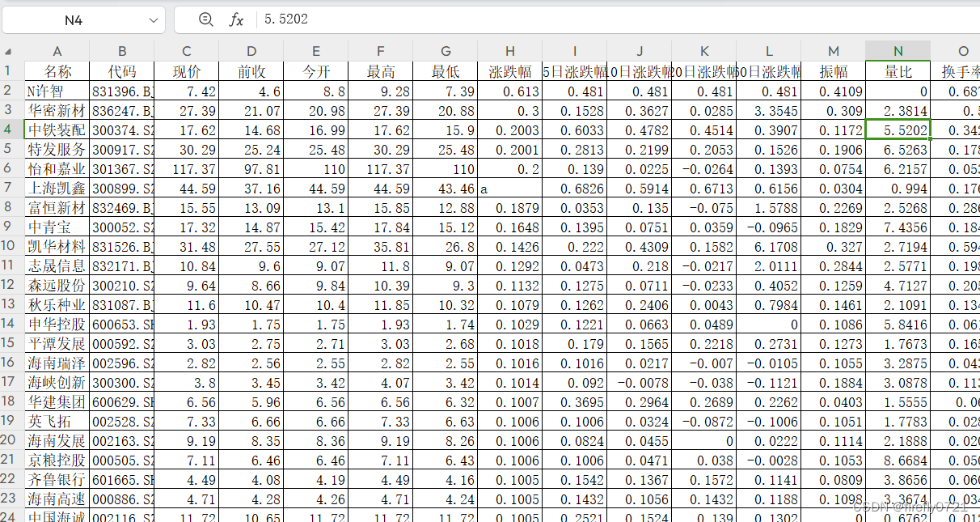Click the cell with letter a in row 7
The width and height of the screenshot is (980, 522).
click(510, 188)
